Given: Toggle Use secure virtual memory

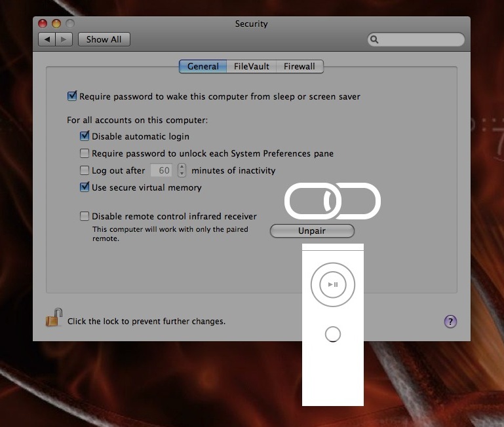Looking at the screenshot, I should (x=85, y=187).
